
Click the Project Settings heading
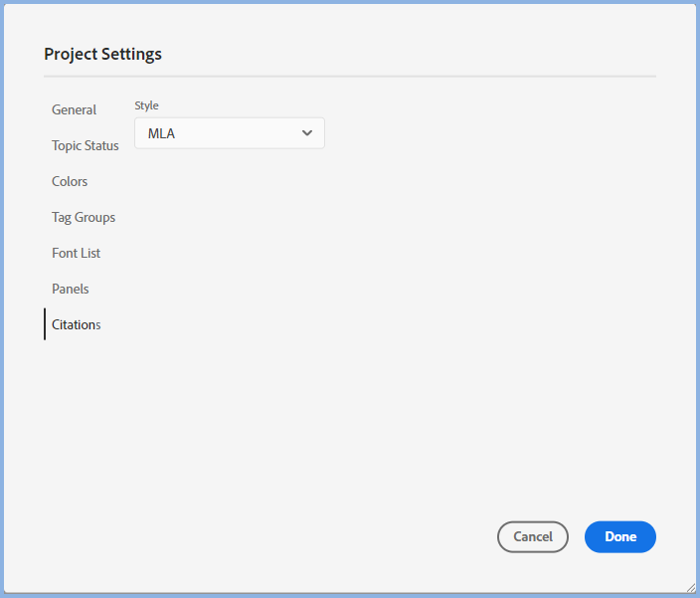[x=102, y=54]
